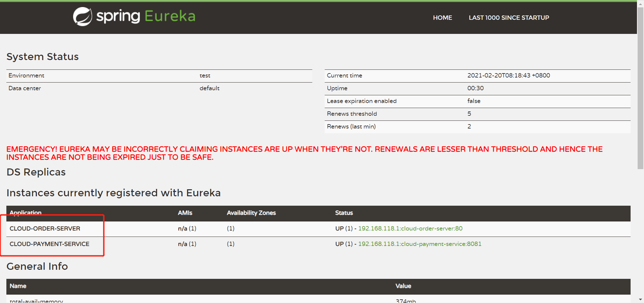The image size is (644, 303).
Task: Click the System Status heading
Action: point(43,57)
